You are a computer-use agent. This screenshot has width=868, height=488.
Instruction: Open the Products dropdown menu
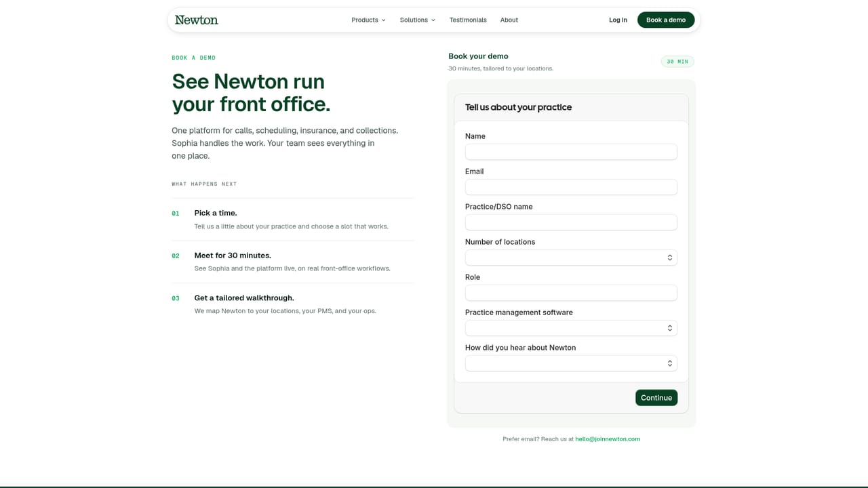pyautogui.click(x=368, y=20)
